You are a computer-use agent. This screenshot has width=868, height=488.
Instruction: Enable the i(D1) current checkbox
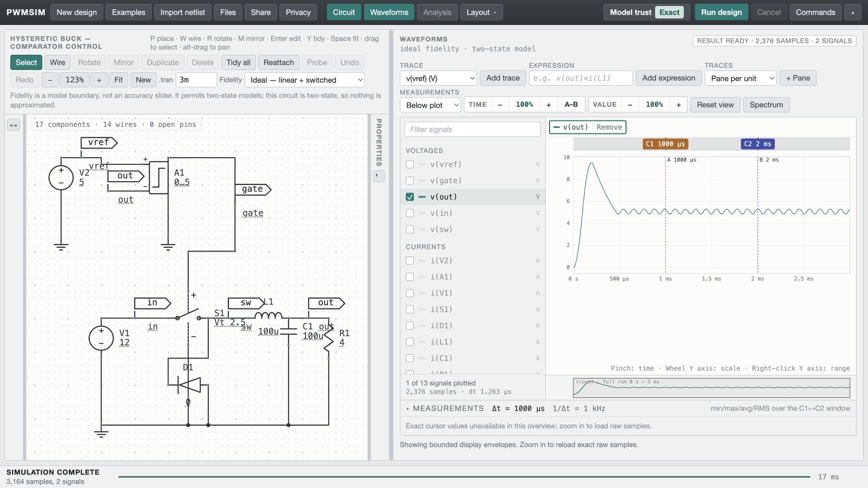tap(410, 325)
